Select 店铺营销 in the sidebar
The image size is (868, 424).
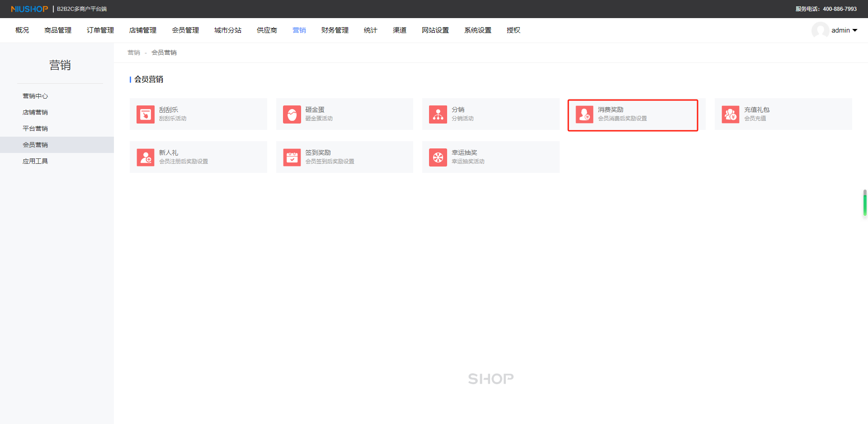coord(35,112)
